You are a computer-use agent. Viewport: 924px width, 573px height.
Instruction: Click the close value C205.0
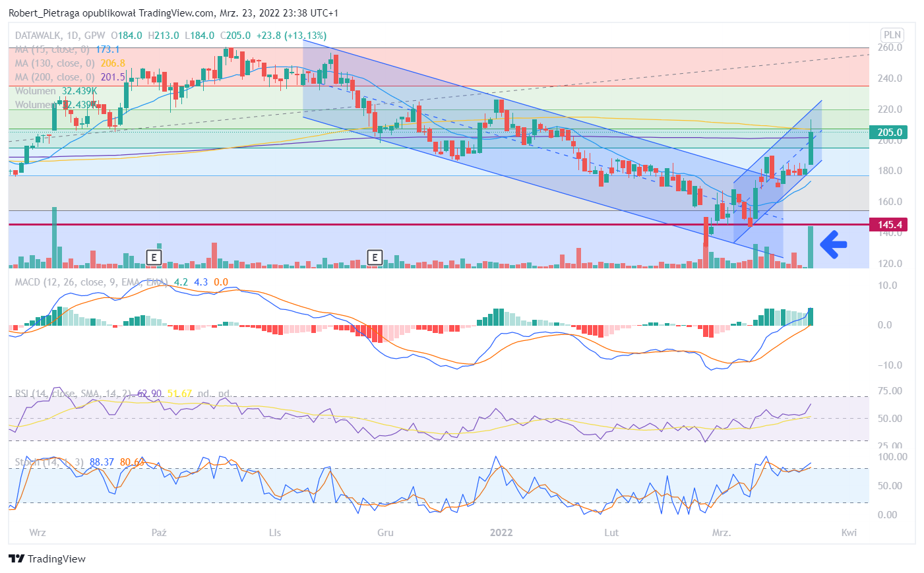235,36
